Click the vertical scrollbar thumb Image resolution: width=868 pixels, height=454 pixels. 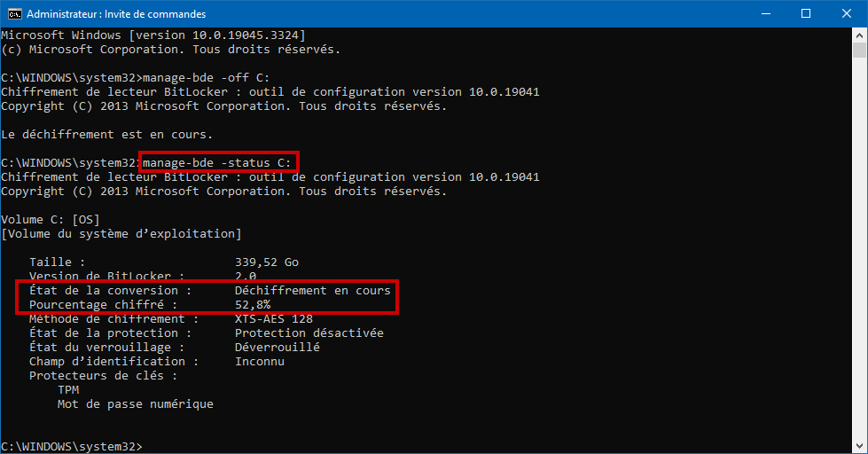[859, 50]
